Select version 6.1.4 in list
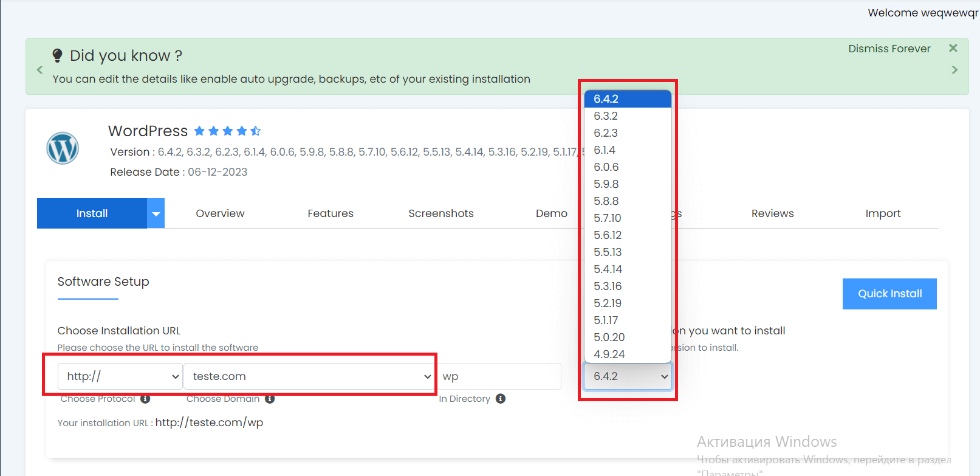 628,150
